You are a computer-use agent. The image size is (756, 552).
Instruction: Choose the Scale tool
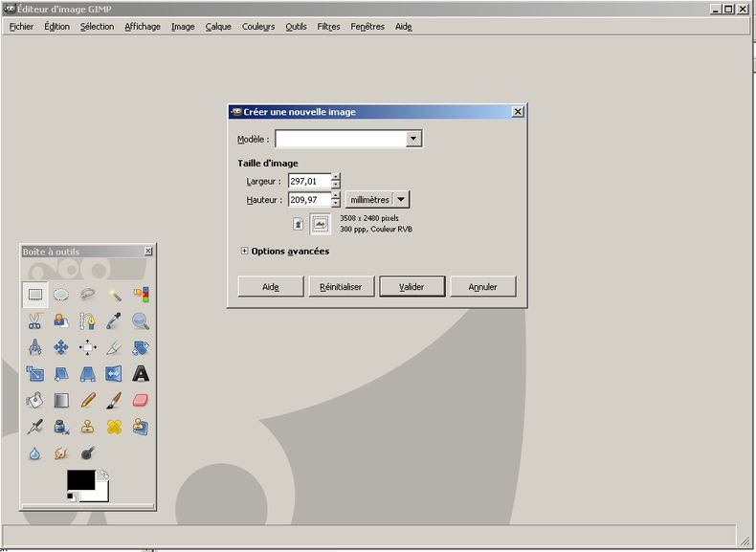(x=35, y=374)
